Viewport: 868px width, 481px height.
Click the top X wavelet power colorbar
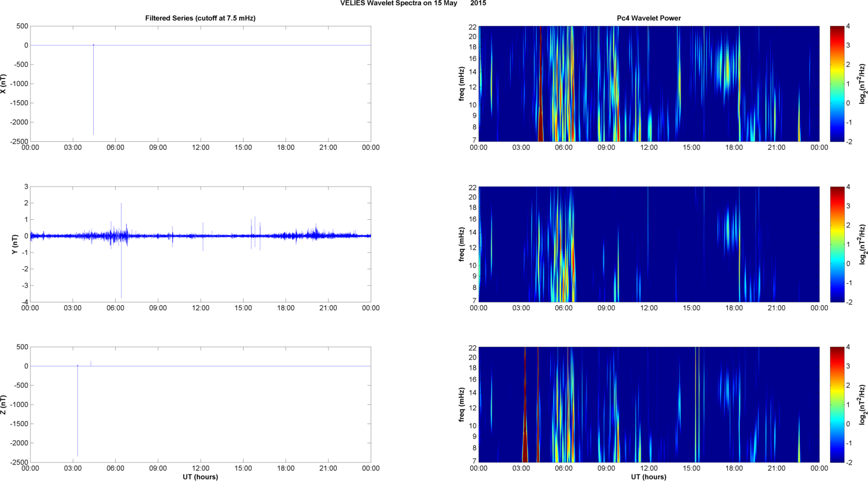(x=837, y=84)
